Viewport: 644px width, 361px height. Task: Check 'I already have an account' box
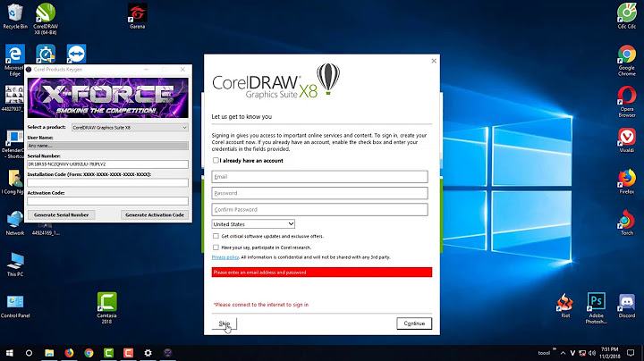click(216, 161)
